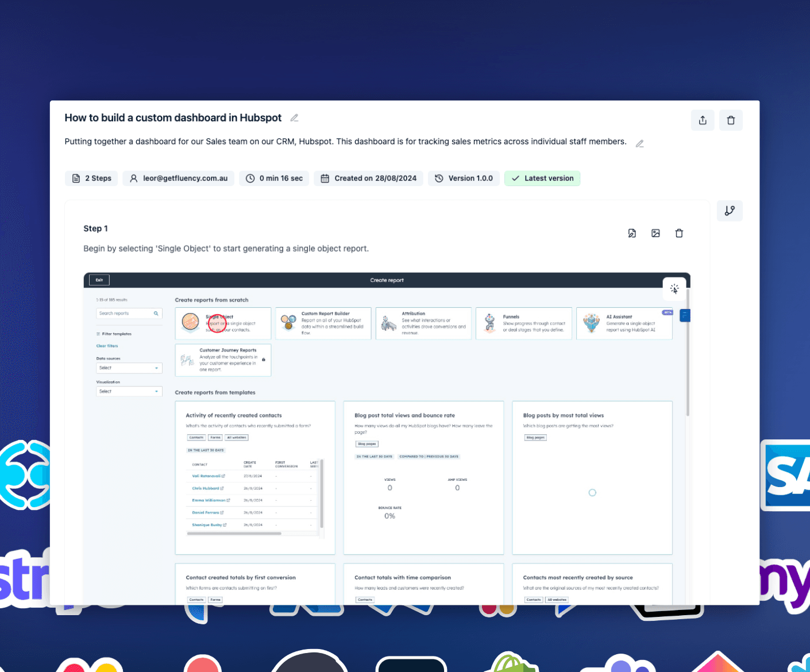Click the horizontal scrollbar under the contacts table

pos(234,534)
